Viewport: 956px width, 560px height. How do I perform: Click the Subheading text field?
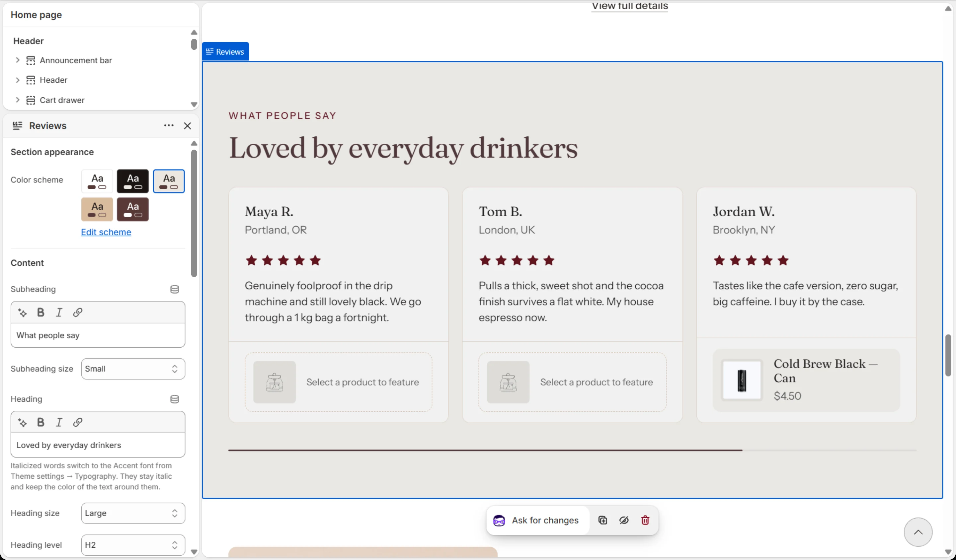[98, 335]
